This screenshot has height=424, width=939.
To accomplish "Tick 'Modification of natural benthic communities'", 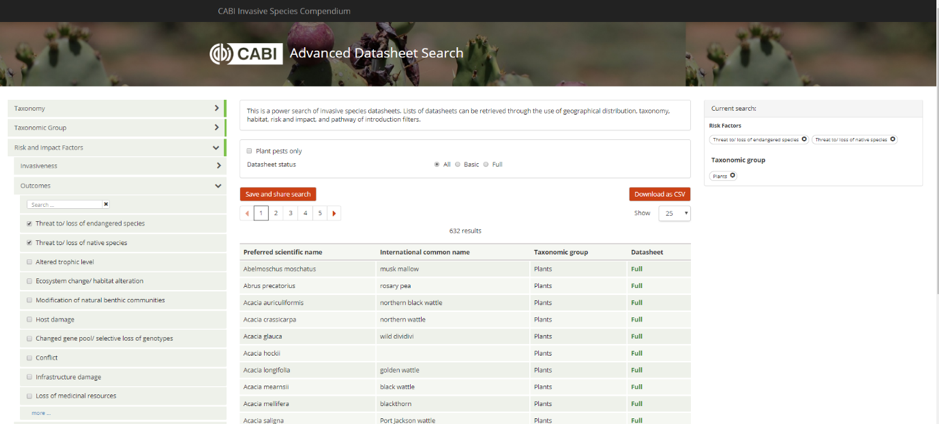I will pyautogui.click(x=29, y=300).
